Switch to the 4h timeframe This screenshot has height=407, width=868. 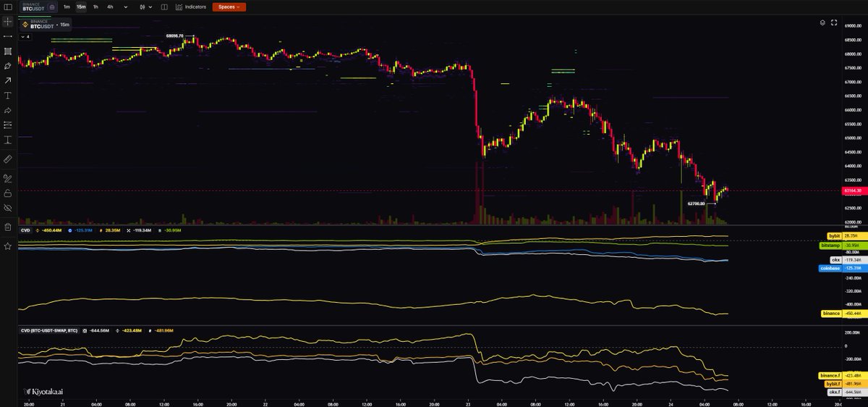click(x=110, y=7)
